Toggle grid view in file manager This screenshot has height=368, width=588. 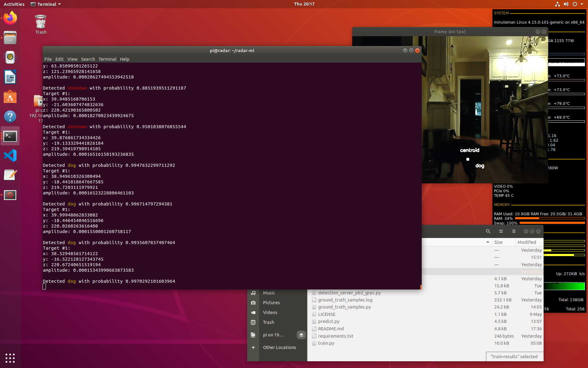click(501, 231)
